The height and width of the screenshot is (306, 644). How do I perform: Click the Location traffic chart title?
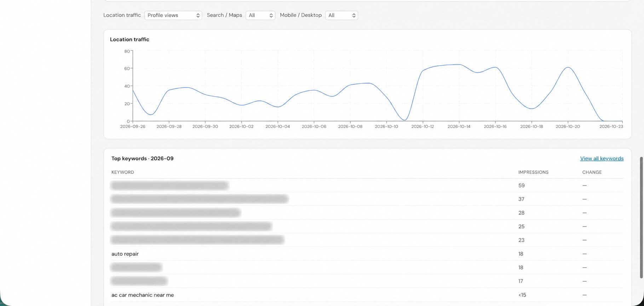(x=130, y=39)
